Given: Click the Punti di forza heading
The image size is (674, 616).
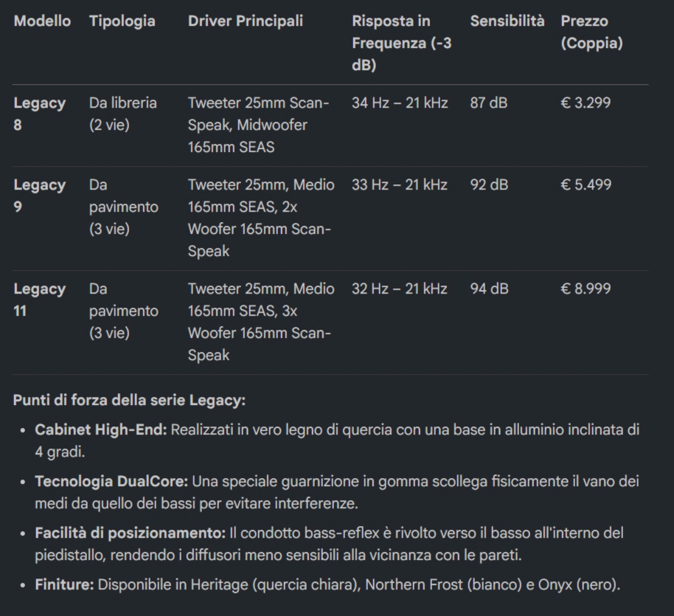Looking at the screenshot, I should 129,401.
